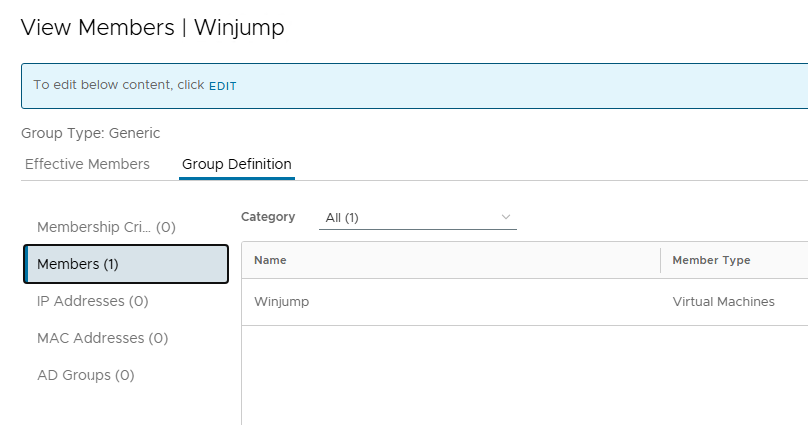Click the chevron arrow of Category dropdown
The image size is (808, 425).
505,217
